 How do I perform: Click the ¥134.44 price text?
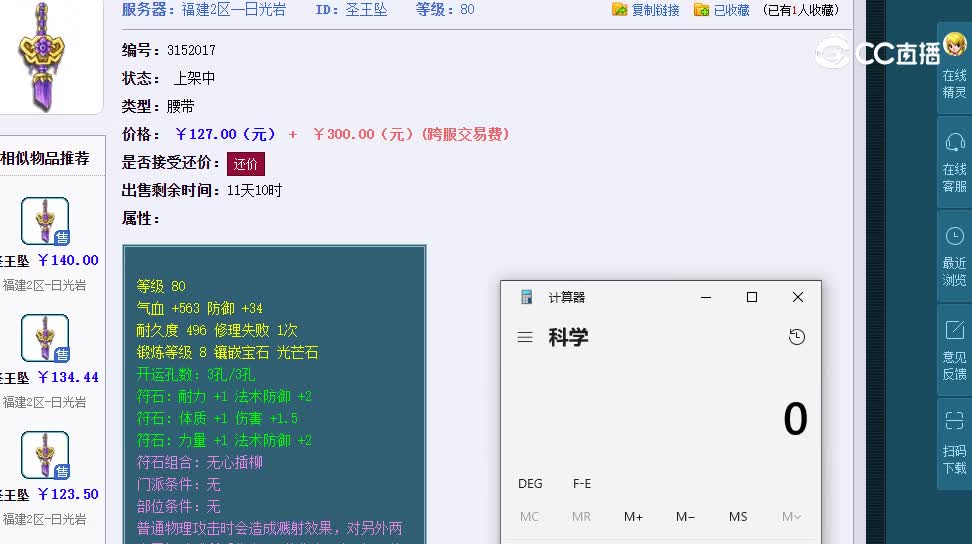68,377
